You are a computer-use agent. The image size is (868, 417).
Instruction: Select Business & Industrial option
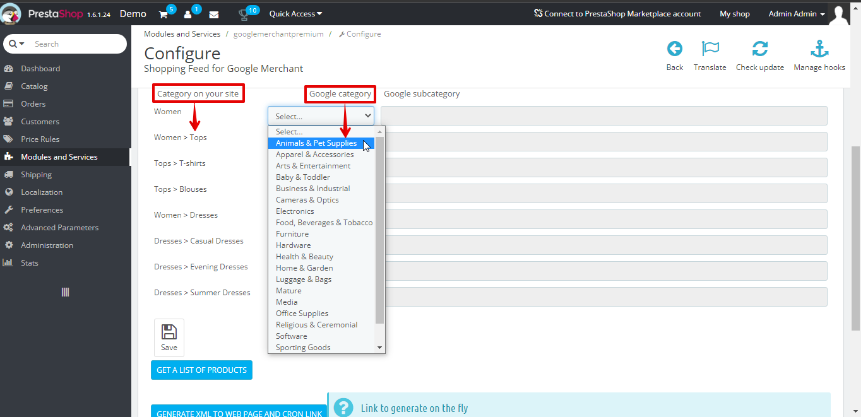(x=321, y=189)
